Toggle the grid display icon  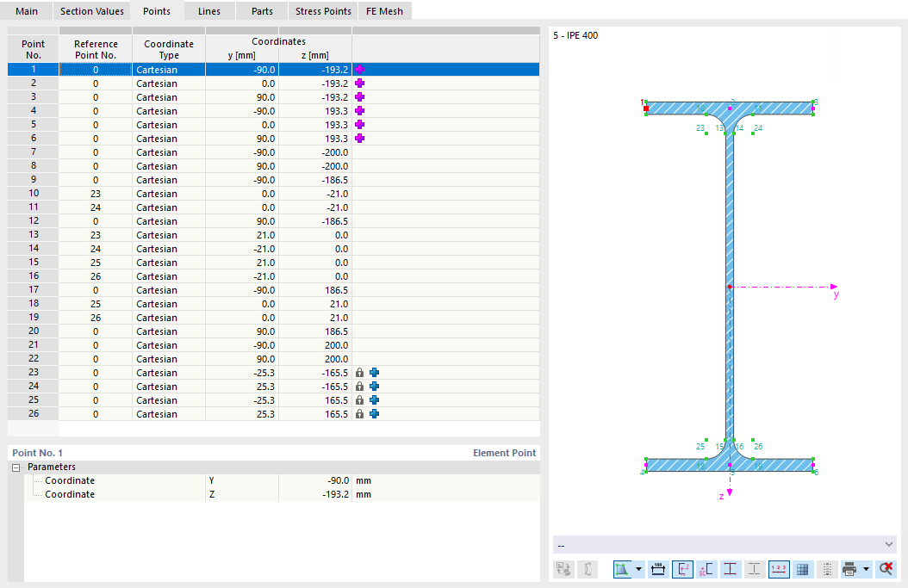coord(802,569)
